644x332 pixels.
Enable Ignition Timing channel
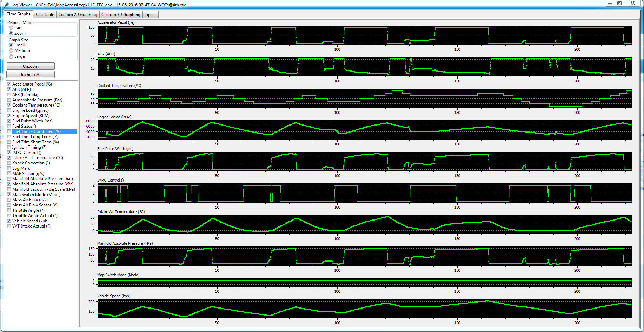pyautogui.click(x=9, y=147)
